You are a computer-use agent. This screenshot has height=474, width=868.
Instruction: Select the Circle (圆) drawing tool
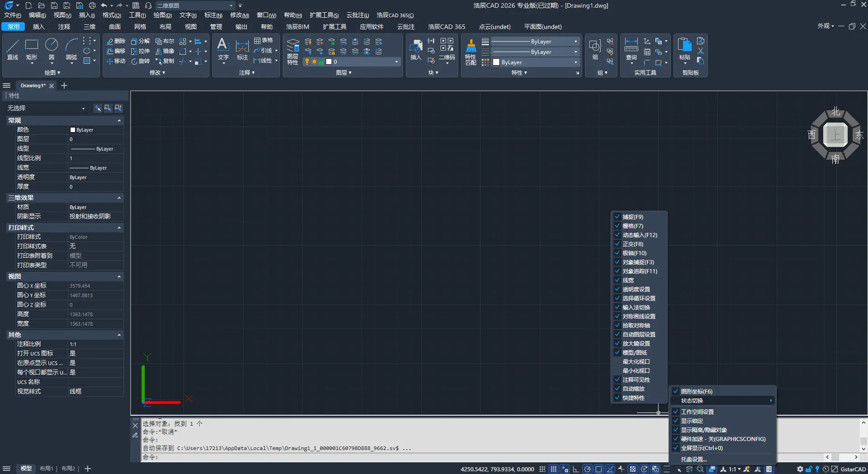coord(52,49)
